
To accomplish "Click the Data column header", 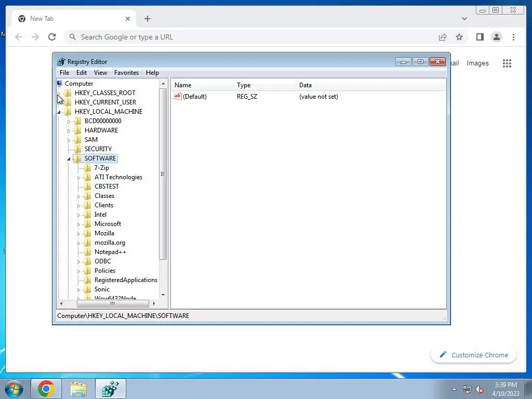I will [371, 85].
